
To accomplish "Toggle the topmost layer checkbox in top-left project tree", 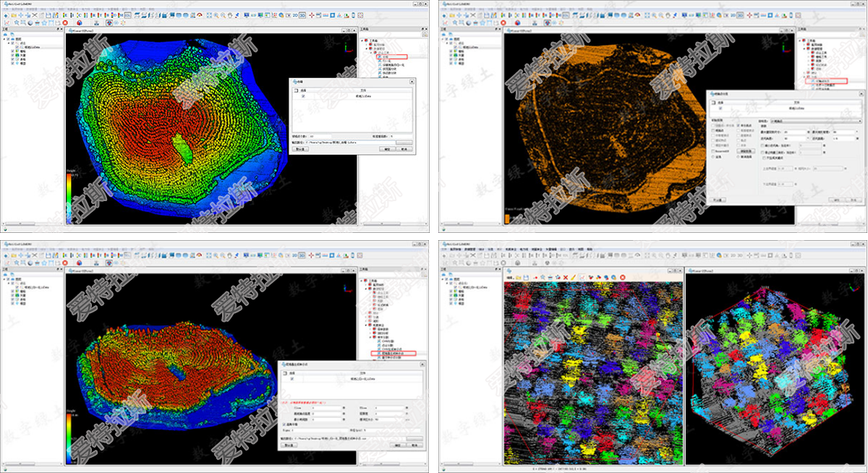I will tap(8, 39).
